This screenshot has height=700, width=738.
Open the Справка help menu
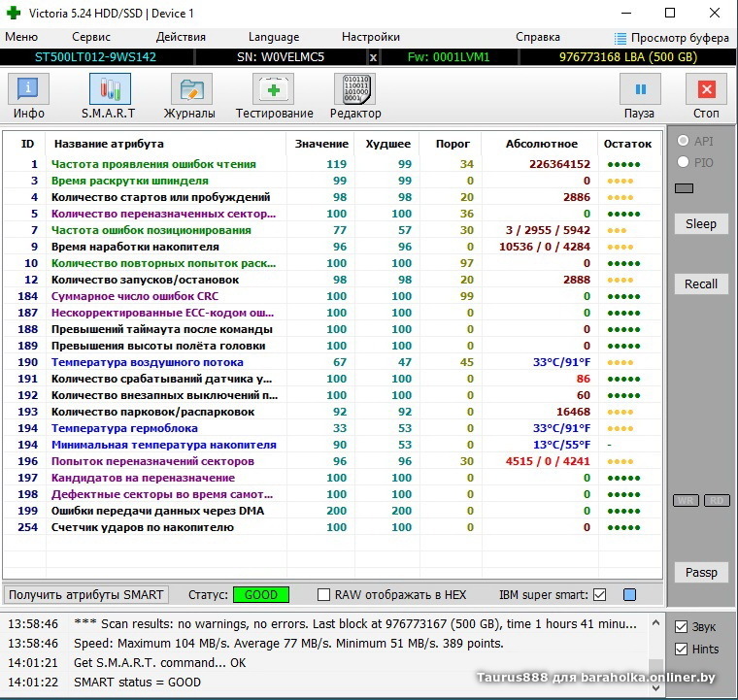538,37
